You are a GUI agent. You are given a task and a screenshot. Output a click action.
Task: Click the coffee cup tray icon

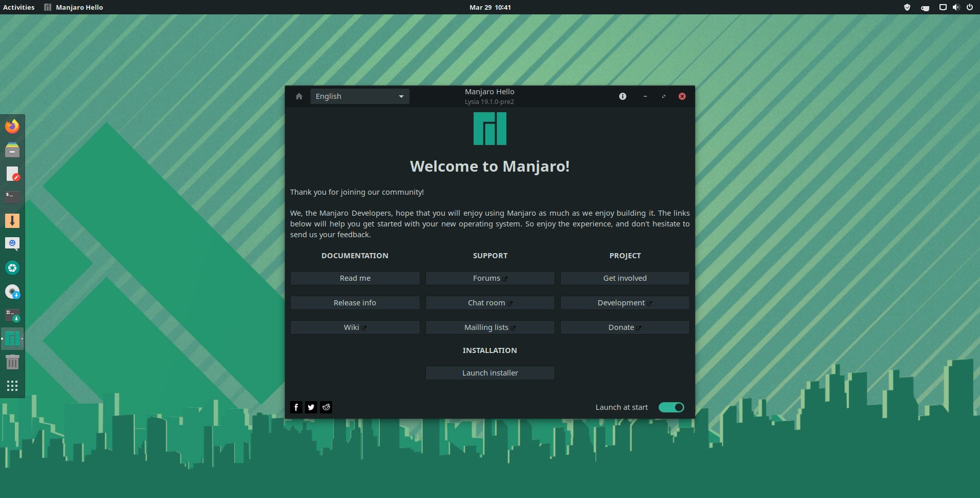click(x=925, y=8)
